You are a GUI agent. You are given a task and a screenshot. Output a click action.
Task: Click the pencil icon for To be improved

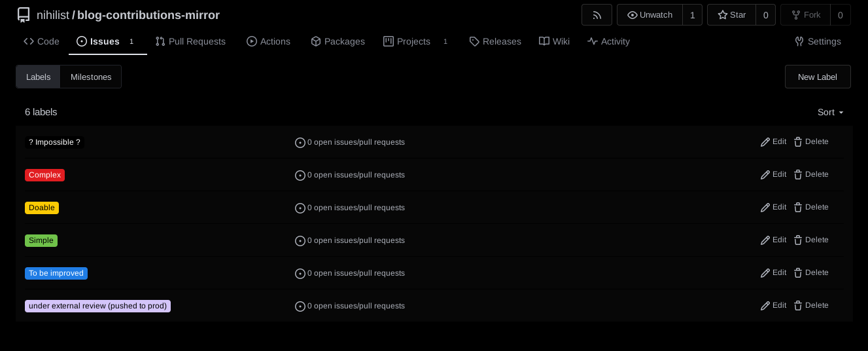[x=765, y=273]
